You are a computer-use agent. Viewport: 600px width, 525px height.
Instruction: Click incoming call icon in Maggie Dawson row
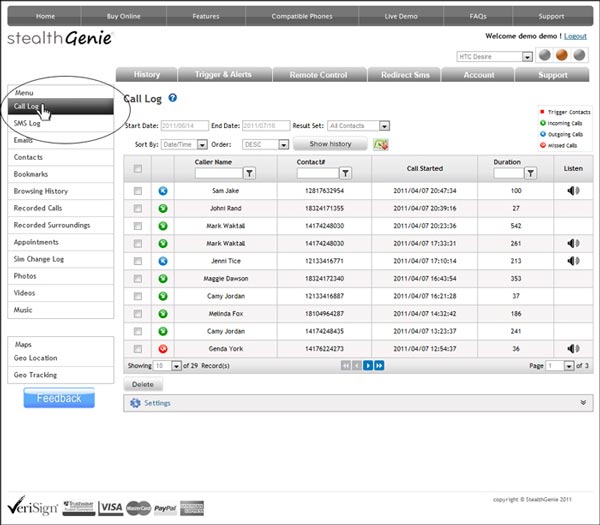click(x=163, y=279)
